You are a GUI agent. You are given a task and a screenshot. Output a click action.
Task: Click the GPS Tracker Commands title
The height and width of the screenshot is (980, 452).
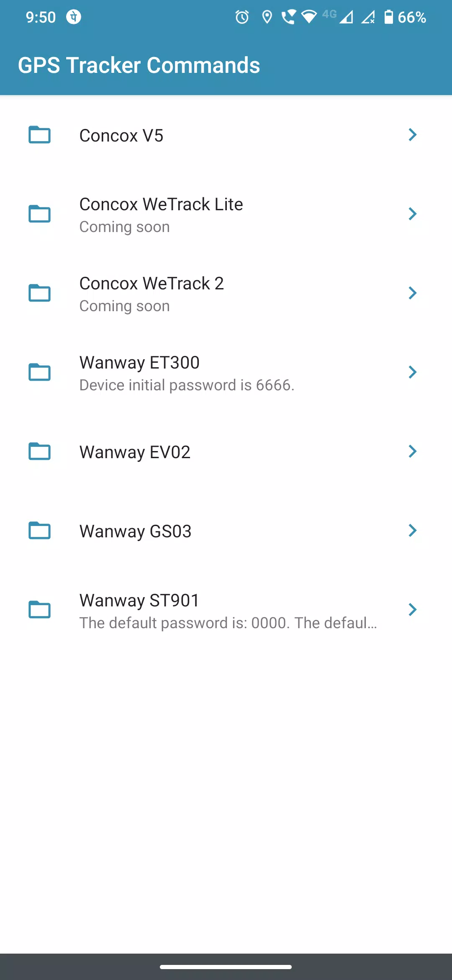pos(139,65)
